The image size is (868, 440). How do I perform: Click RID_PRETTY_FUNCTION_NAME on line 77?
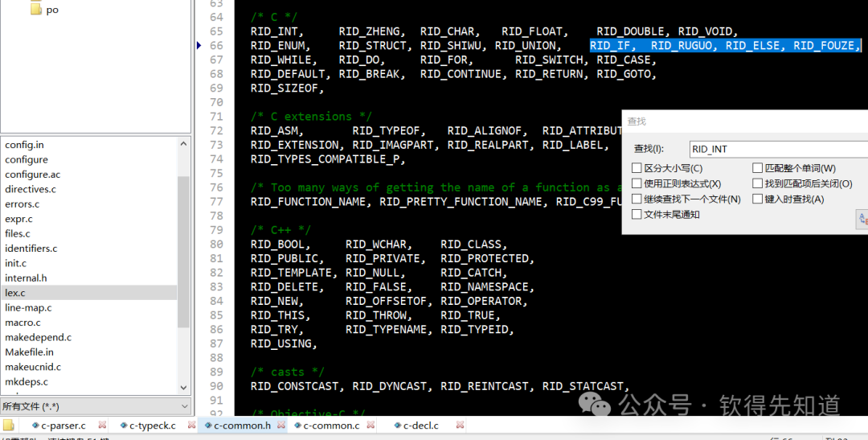461,202
